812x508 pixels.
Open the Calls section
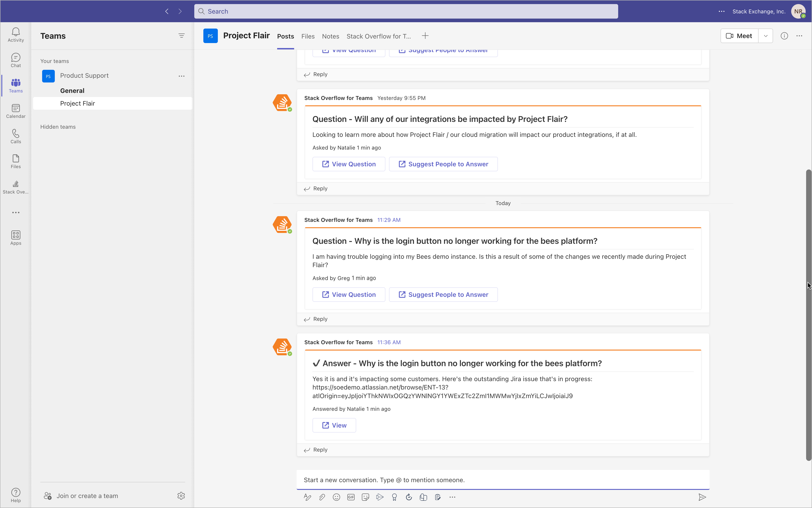[x=16, y=136]
